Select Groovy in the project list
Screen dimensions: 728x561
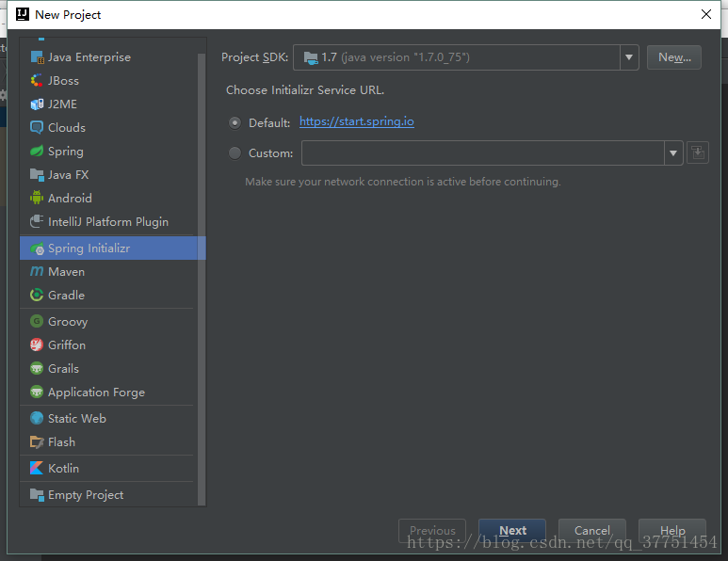tap(108, 322)
